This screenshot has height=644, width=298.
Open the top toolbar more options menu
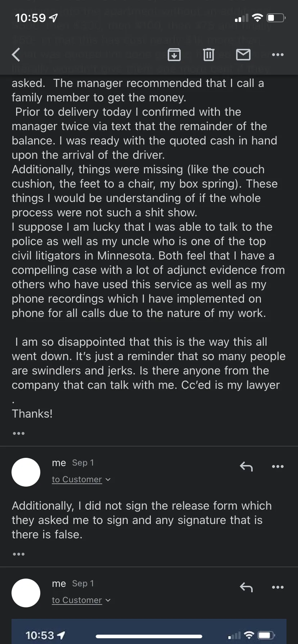coord(277,55)
